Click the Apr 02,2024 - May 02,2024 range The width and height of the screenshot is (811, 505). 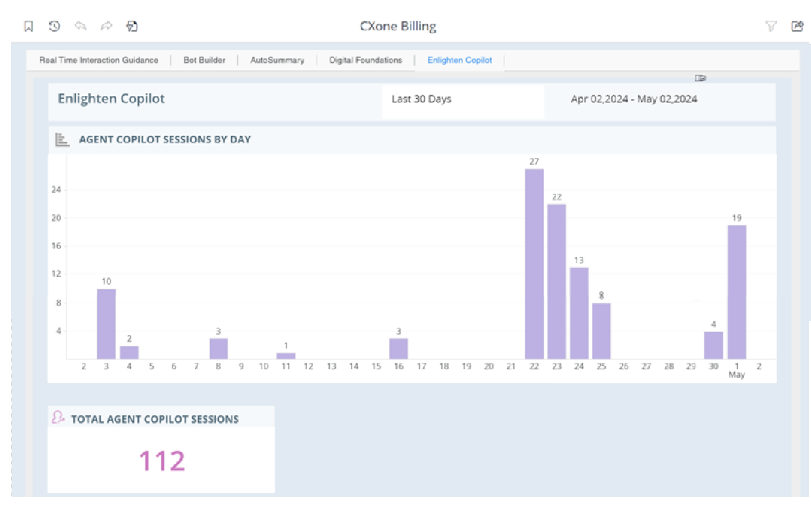click(x=634, y=99)
